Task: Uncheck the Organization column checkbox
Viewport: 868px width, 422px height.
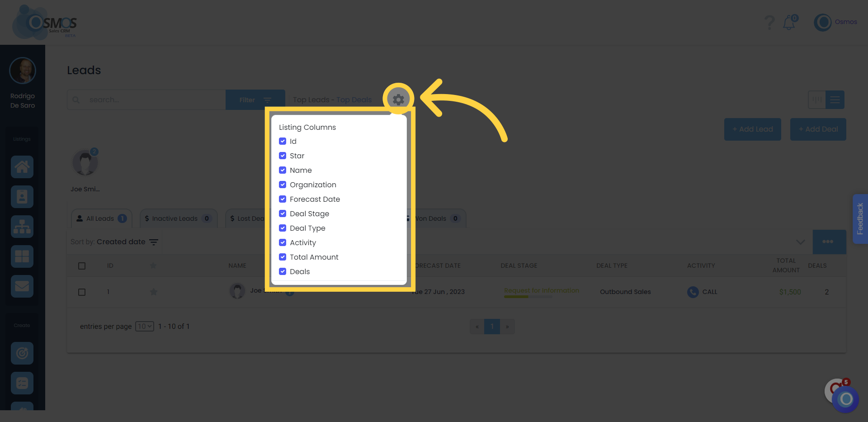Action: [283, 185]
